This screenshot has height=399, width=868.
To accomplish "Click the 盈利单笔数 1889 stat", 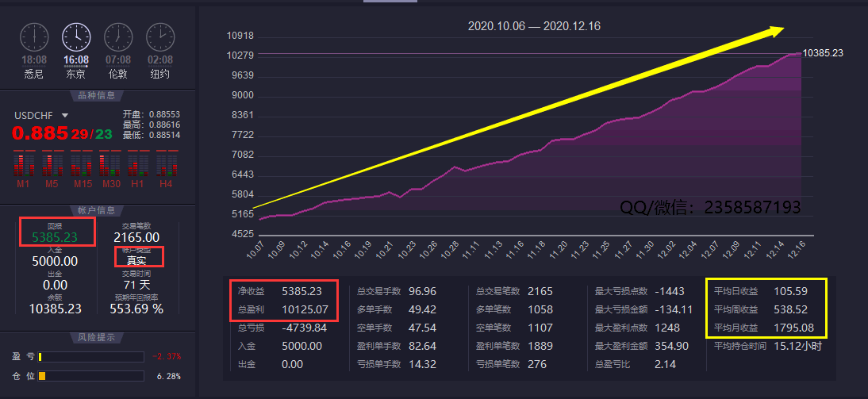I will coord(514,347).
